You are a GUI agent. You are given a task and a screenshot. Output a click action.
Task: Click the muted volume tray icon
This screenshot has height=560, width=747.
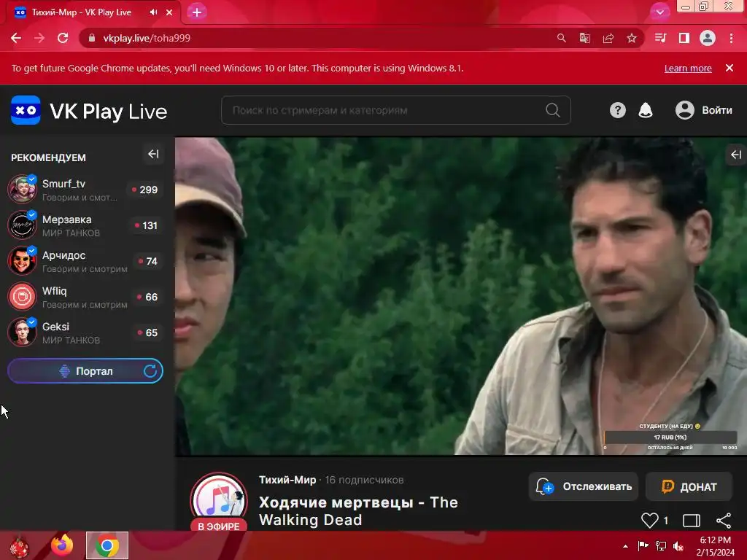coord(678,545)
